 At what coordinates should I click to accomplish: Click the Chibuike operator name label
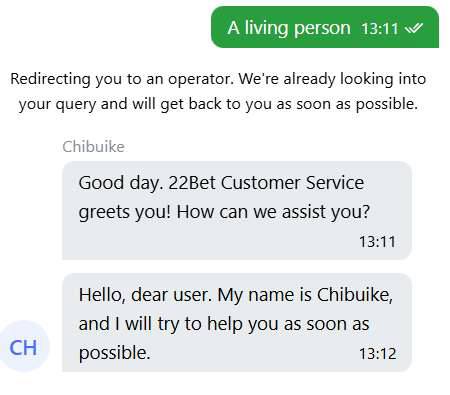[93, 147]
